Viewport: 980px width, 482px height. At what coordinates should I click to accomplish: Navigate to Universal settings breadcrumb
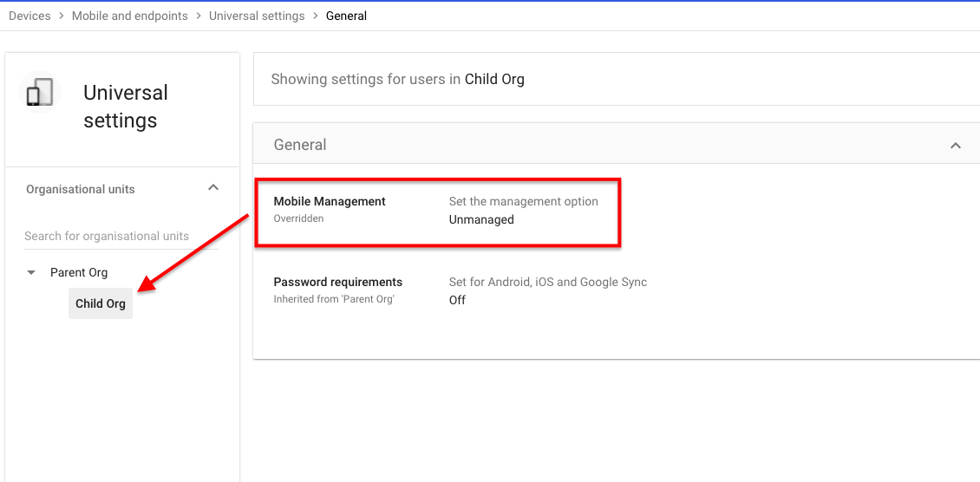(x=257, y=16)
